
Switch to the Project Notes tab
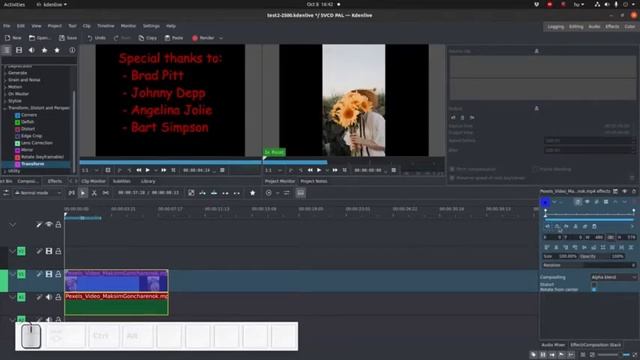(x=314, y=181)
